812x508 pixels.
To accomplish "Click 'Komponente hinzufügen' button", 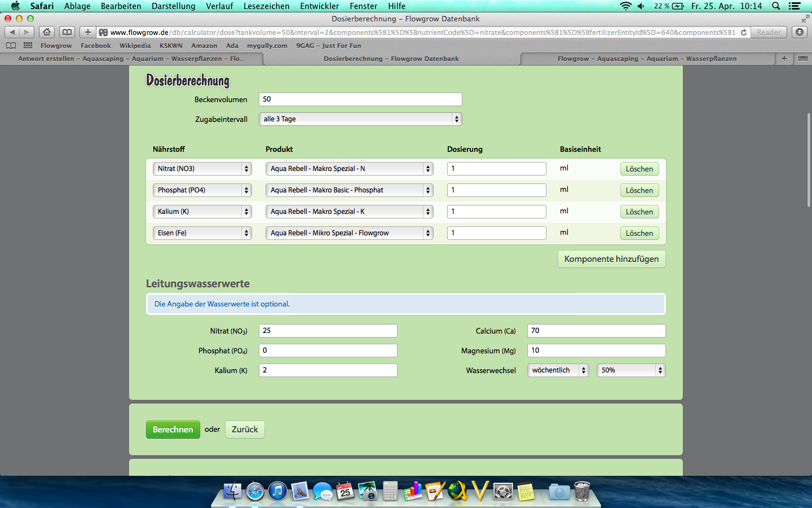I will tap(611, 259).
